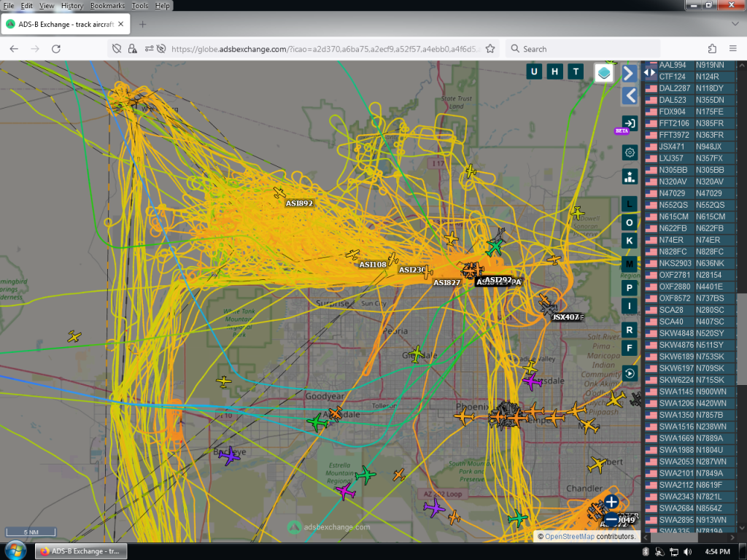Switch to ADS-B Exchange tab

(66, 24)
